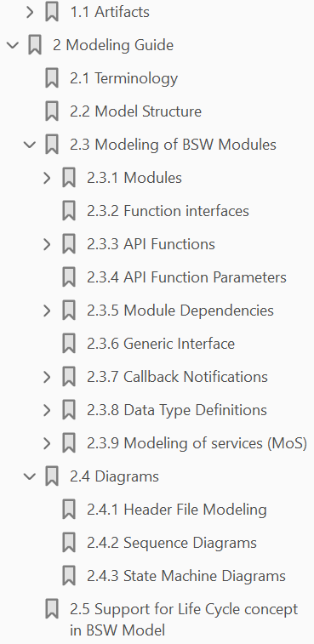The height and width of the screenshot is (644, 314).
Task: Jump to 2.3.7 Callback Notifications
Action: point(177,377)
